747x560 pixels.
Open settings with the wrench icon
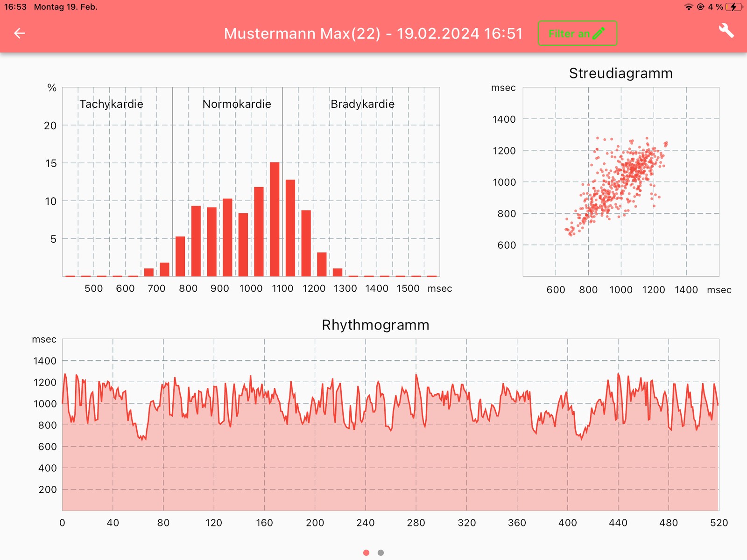726,31
